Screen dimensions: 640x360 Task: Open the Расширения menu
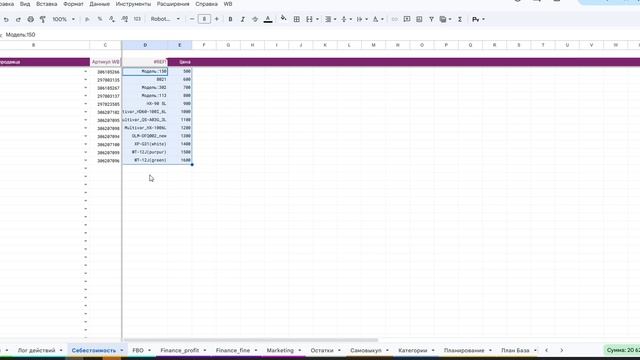[x=173, y=4]
